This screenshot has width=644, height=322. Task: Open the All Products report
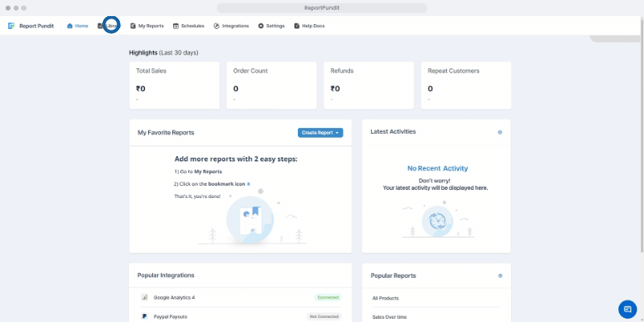pos(386,298)
